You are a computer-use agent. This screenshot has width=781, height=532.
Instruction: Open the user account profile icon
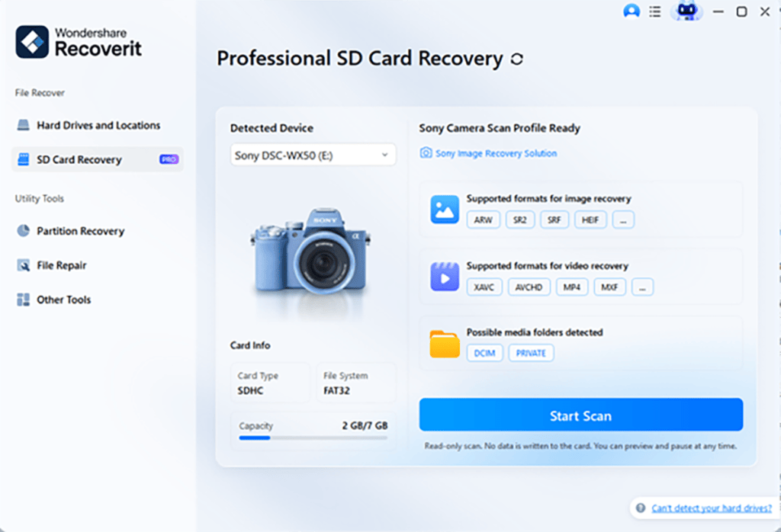point(631,11)
